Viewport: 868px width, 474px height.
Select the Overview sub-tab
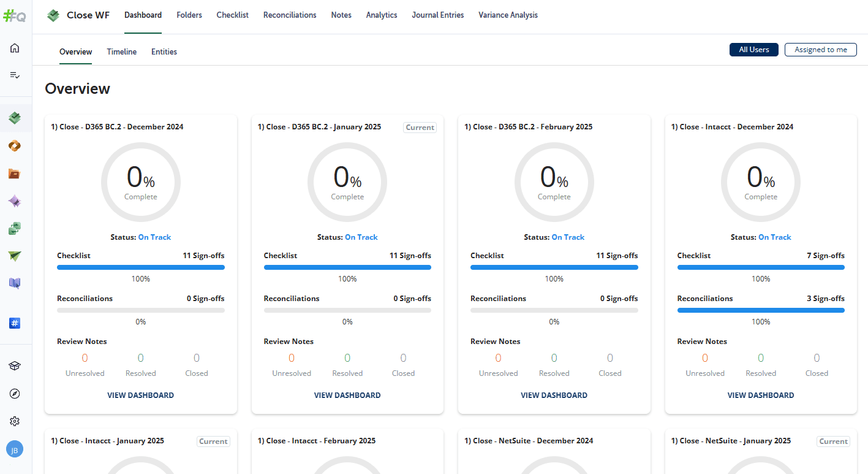pyautogui.click(x=76, y=52)
